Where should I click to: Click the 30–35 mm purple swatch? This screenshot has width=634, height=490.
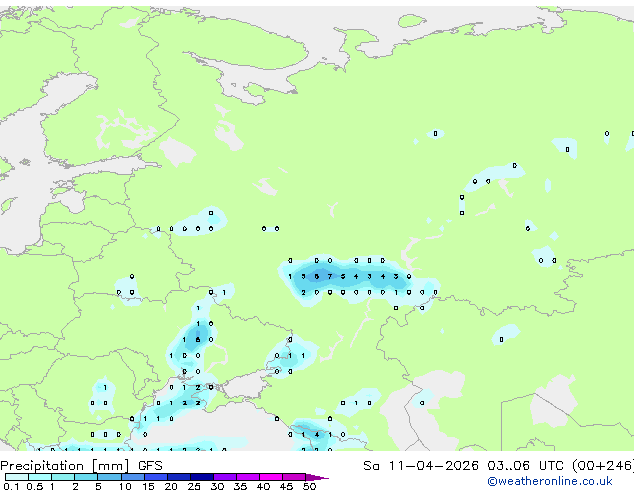pos(224,477)
